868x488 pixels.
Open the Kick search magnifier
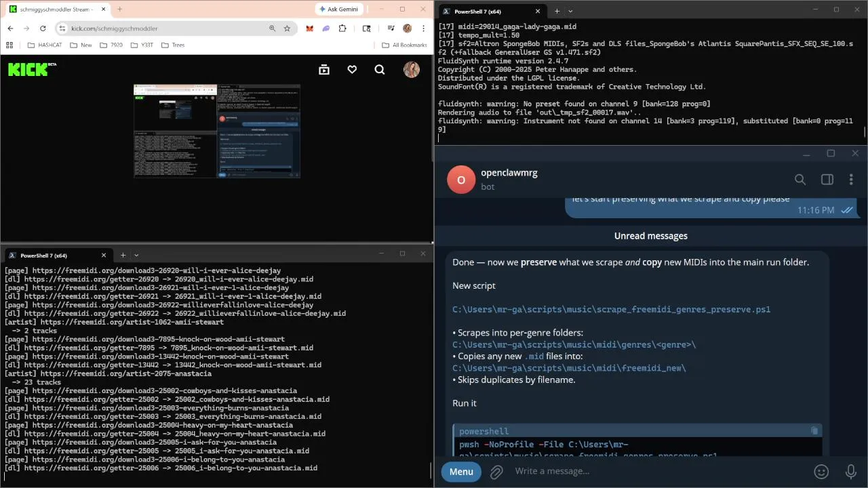(x=380, y=69)
